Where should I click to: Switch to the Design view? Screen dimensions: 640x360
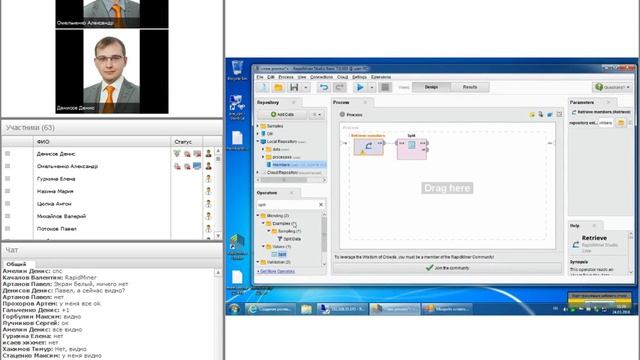(431, 87)
